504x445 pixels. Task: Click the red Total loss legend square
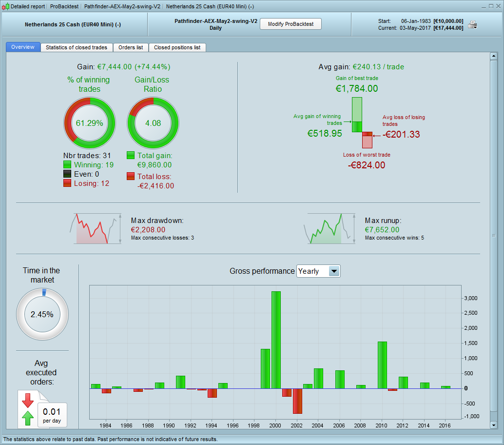point(131,176)
